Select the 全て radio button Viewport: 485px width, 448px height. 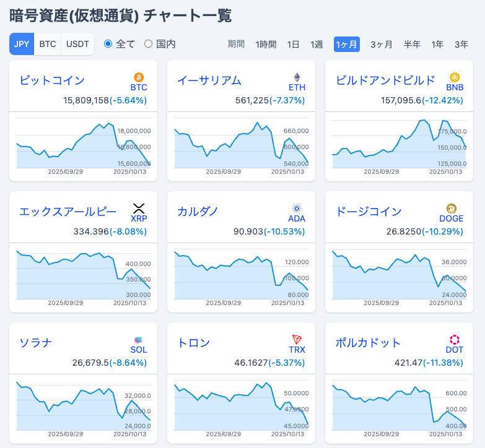108,44
